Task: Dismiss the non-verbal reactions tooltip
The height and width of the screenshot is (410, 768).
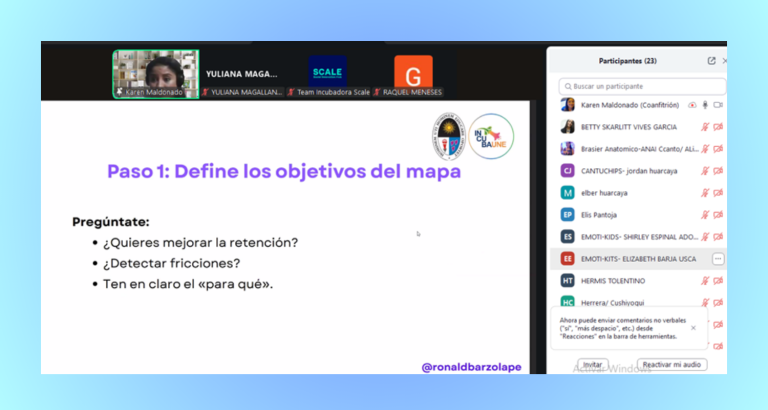Action: (x=694, y=327)
